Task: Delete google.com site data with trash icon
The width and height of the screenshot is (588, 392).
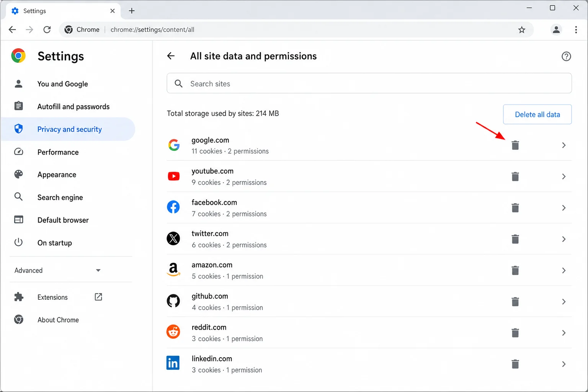Action: pos(515,145)
